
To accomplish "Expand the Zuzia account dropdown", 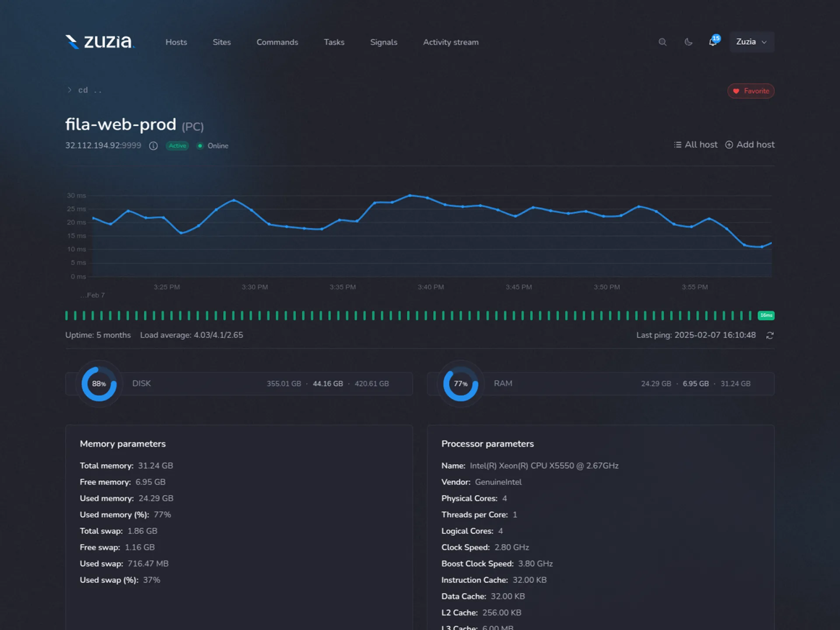I will coord(751,42).
